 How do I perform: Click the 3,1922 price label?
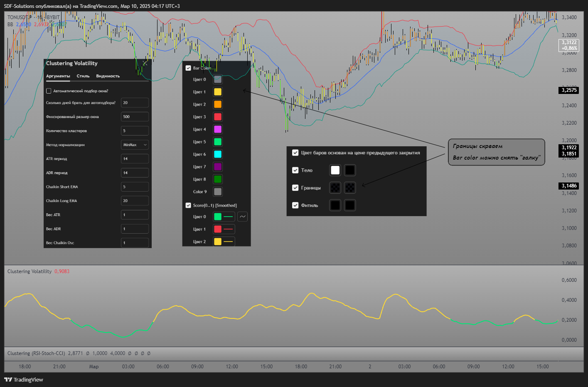click(569, 148)
